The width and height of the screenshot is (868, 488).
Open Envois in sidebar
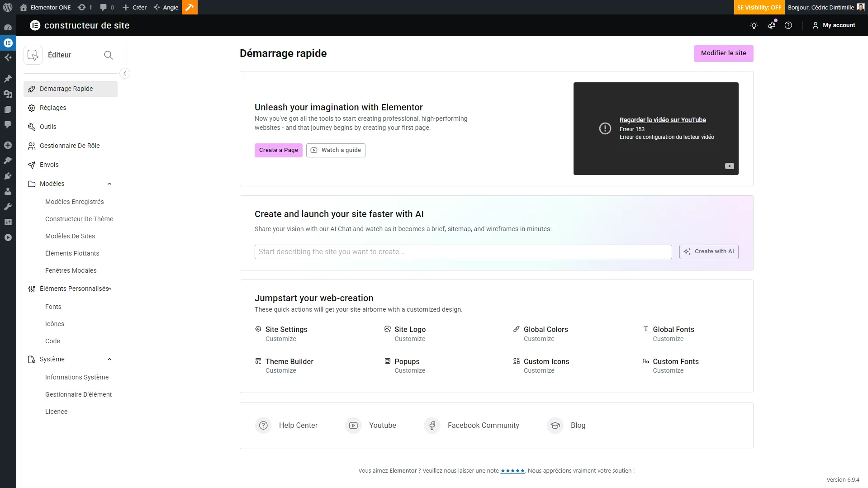tap(71, 165)
